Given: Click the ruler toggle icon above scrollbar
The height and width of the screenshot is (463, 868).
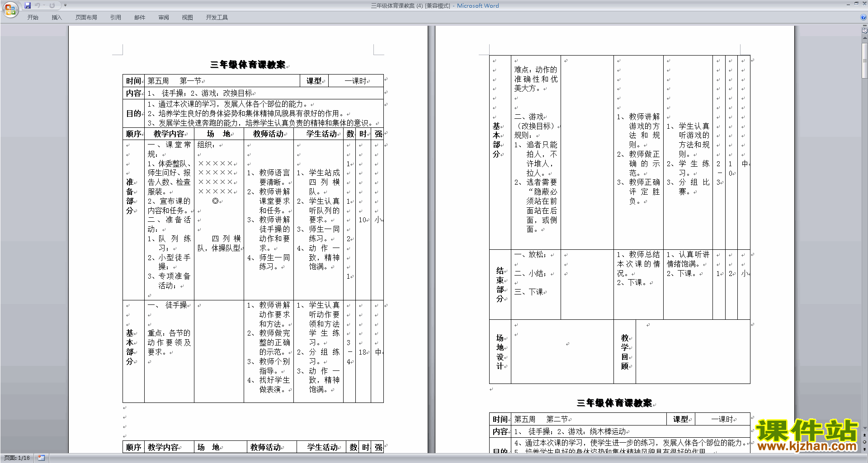Looking at the screenshot, I should click(x=864, y=31).
